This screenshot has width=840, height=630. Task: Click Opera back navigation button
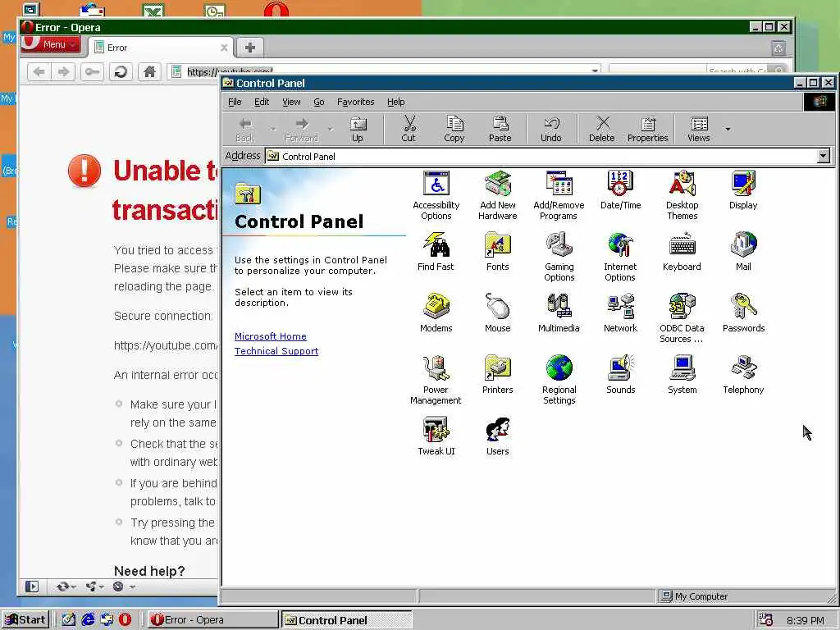(39, 71)
